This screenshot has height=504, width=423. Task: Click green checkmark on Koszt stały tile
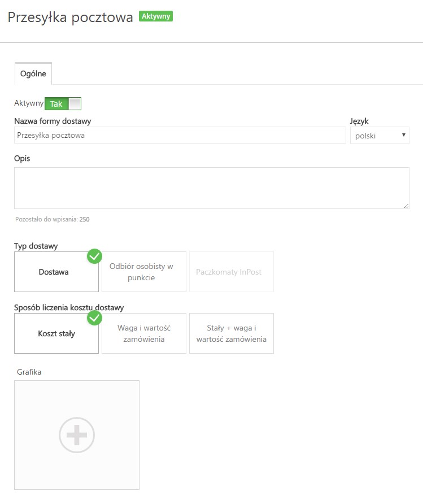click(x=94, y=318)
